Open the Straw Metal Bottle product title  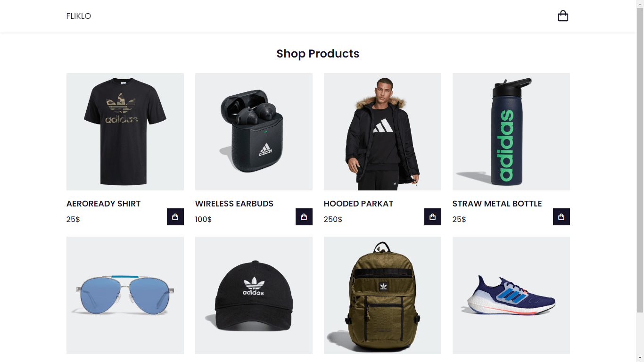[x=497, y=204]
